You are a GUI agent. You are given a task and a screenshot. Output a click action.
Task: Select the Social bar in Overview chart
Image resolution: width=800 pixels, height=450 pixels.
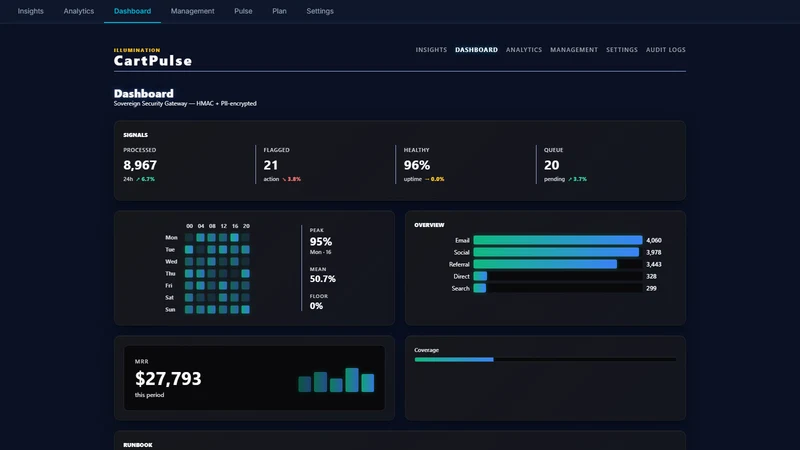coord(556,252)
